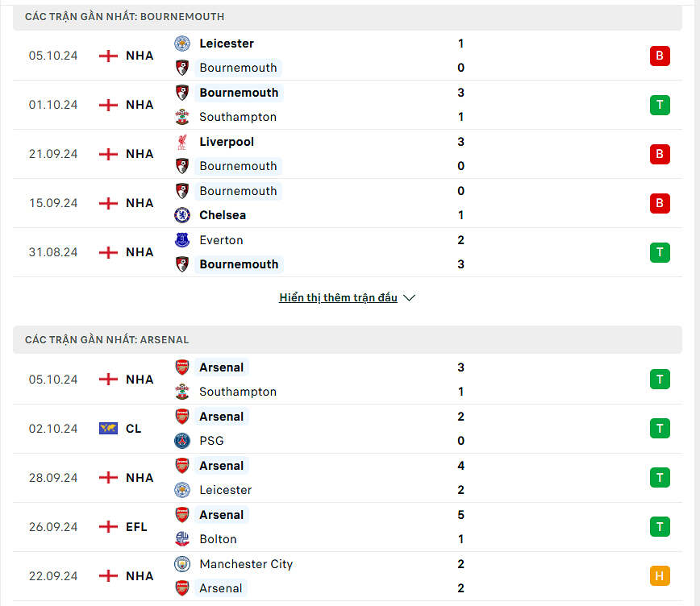Click the England flag for Everton match

108,252
